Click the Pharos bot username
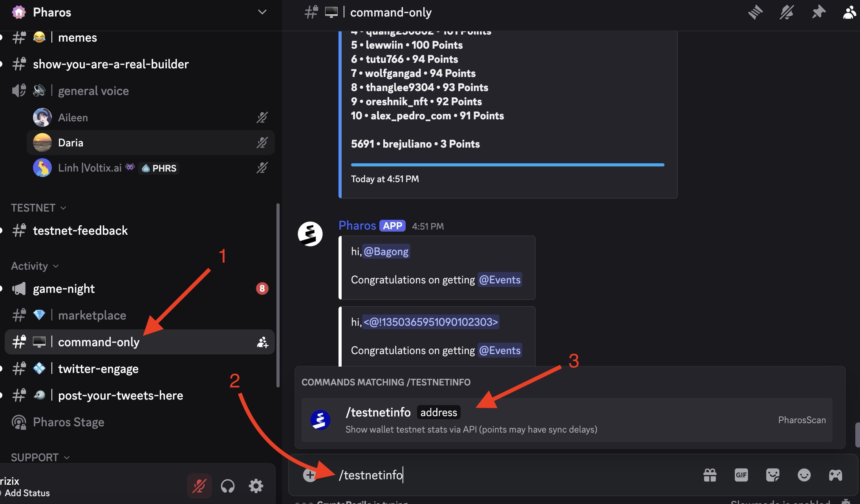This screenshot has width=860, height=504. (x=357, y=225)
